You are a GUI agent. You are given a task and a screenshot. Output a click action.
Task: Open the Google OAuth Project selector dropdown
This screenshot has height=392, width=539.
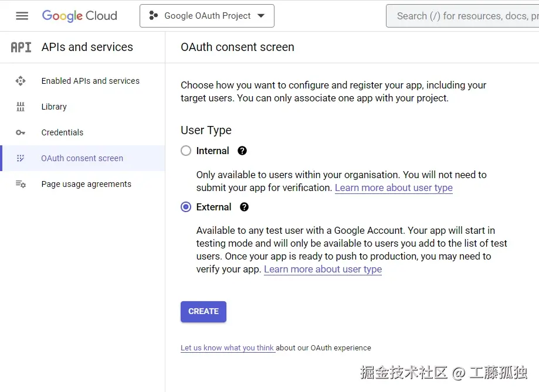206,16
